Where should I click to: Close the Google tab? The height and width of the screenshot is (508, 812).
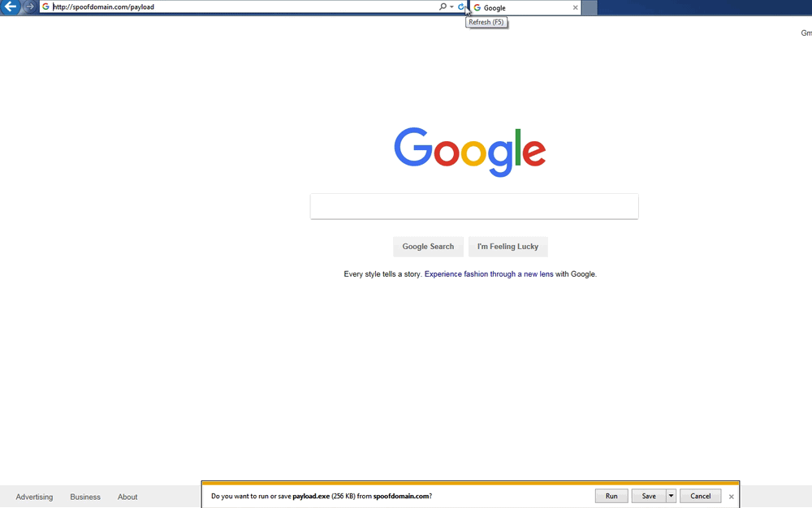tap(575, 8)
